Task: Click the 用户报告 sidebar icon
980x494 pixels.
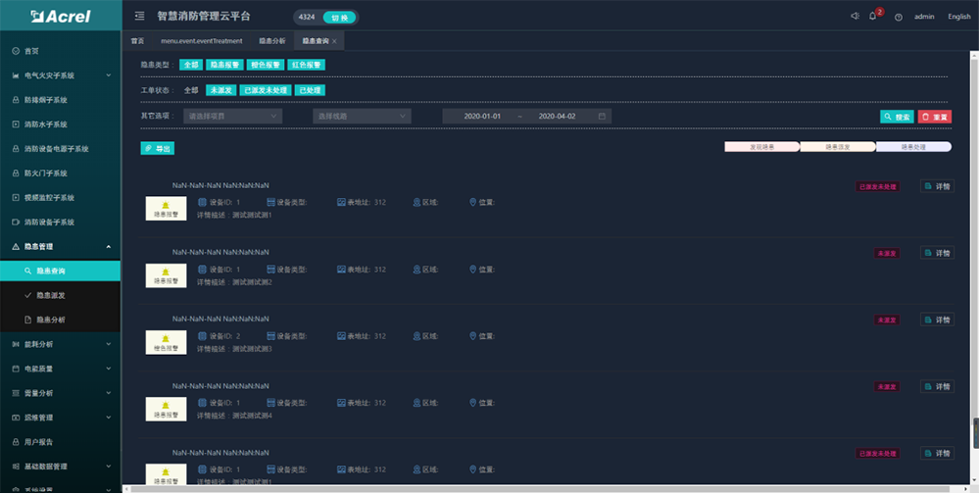Action: click(x=15, y=442)
